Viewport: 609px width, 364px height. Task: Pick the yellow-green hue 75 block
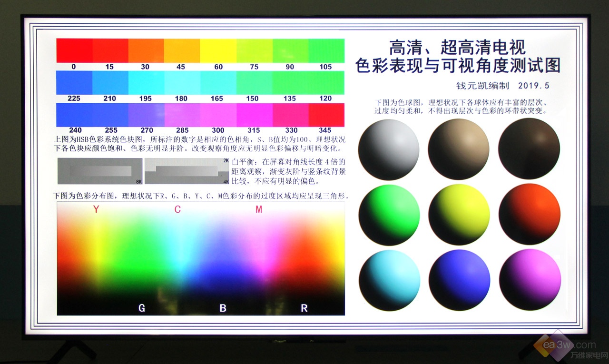click(x=255, y=50)
